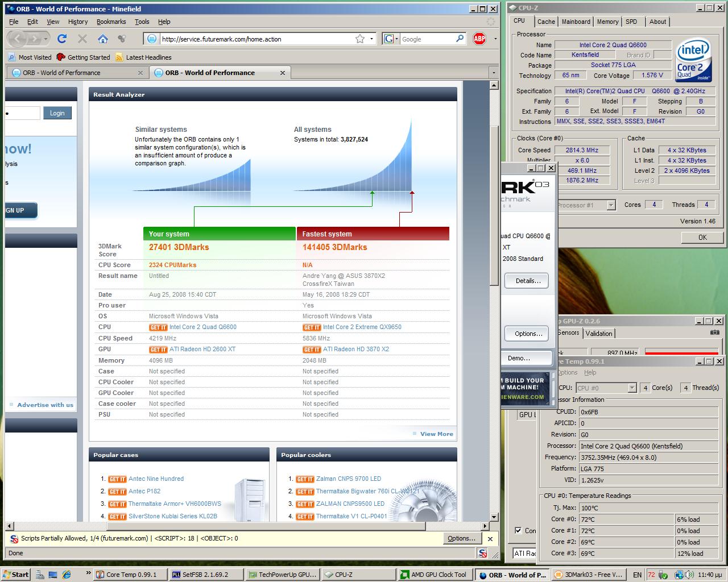Open Latest Headlines feed bookmark

tap(143, 57)
